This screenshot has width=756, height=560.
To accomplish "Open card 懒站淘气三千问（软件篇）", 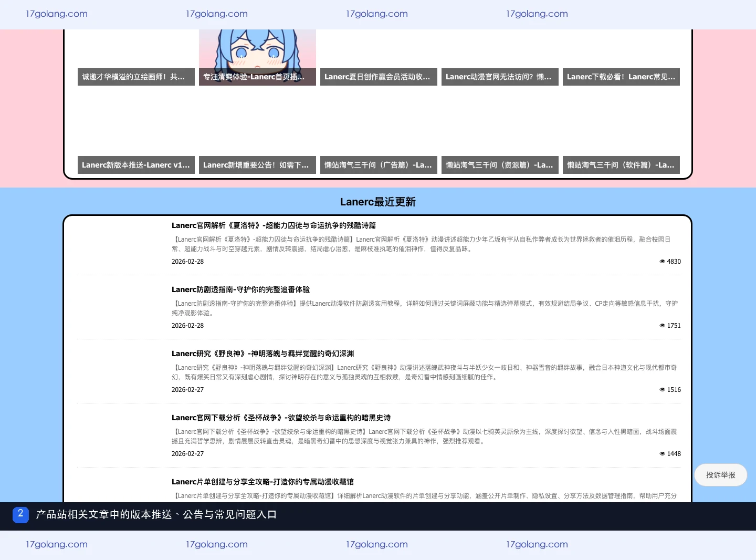I will 621,165.
